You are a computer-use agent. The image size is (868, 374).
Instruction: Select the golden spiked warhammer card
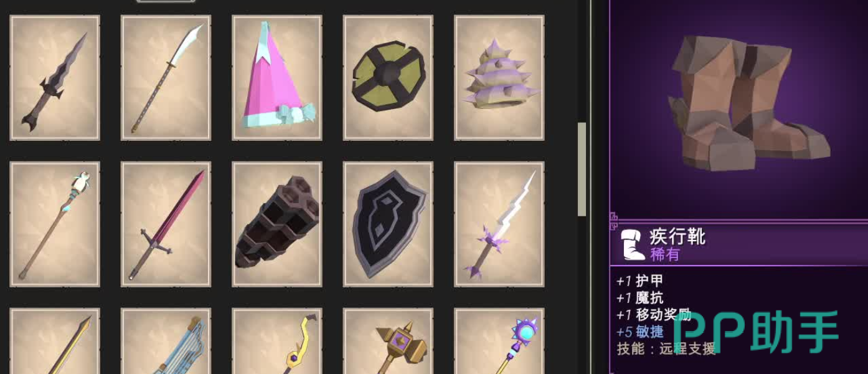click(x=389, y=342)
